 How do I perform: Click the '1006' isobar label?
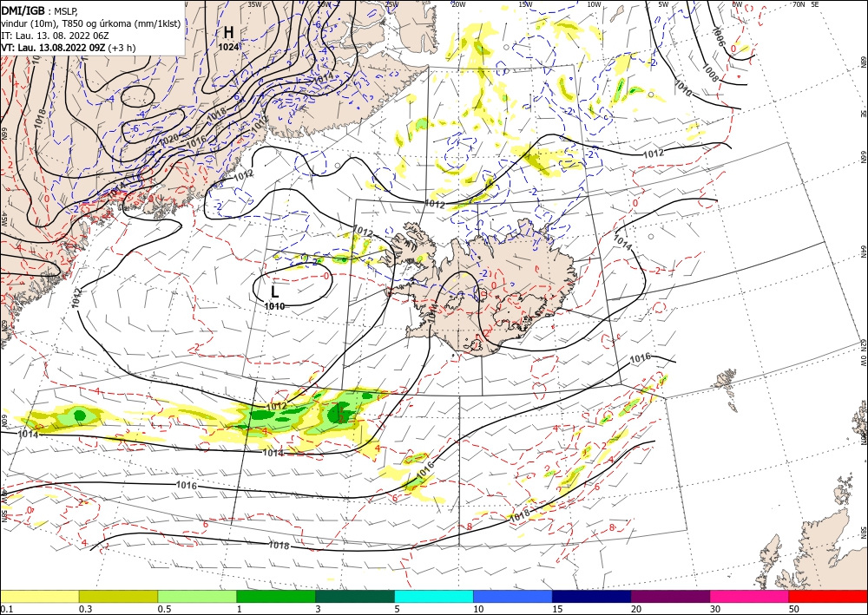[x=718, y=36]
